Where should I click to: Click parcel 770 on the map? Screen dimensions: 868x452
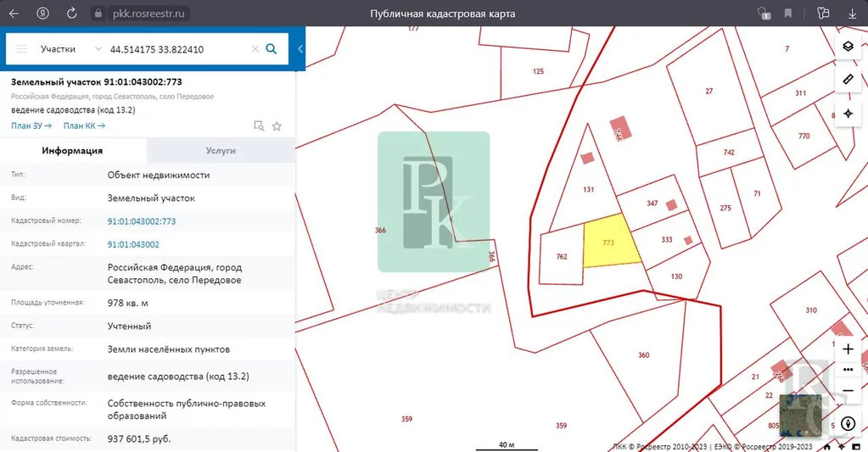(x=804, y=136)
